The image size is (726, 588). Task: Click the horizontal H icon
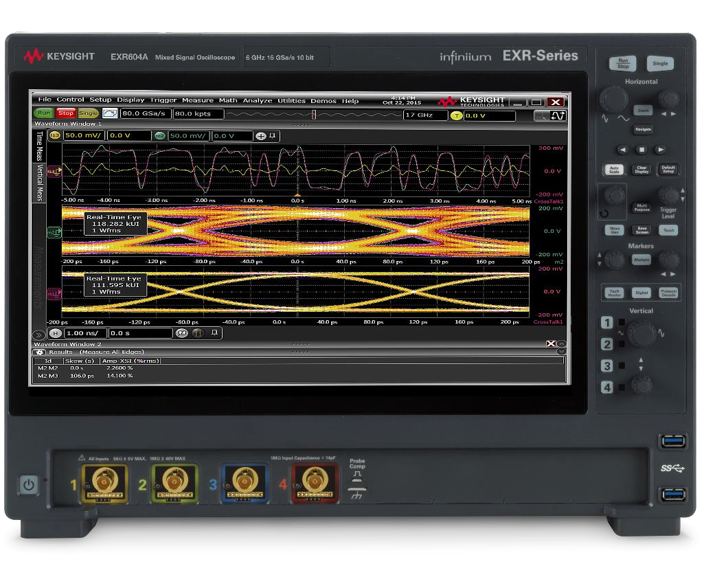pyautogui.click(x=56, y=333)
